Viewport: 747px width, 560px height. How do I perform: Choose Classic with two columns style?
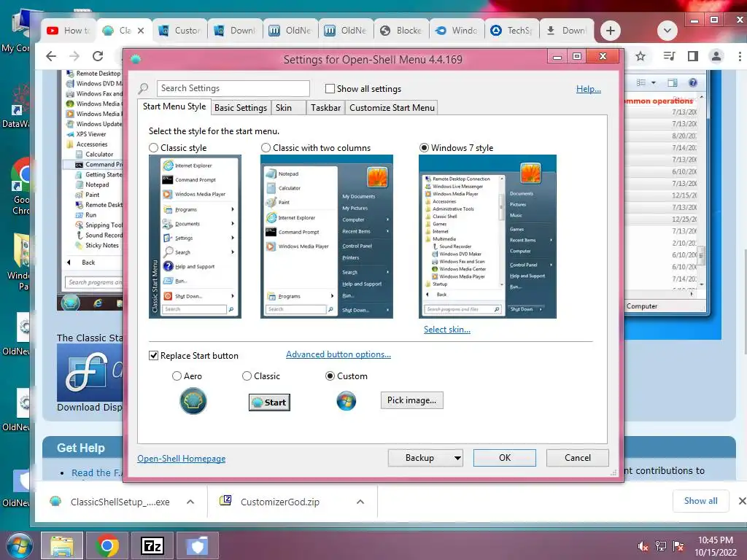click(266, 148)
